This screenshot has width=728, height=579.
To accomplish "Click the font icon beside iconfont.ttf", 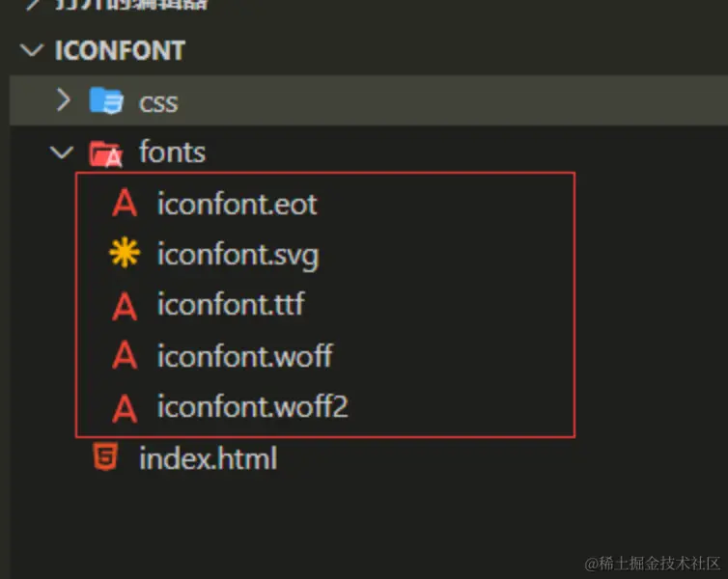I will tap(125, 306).
